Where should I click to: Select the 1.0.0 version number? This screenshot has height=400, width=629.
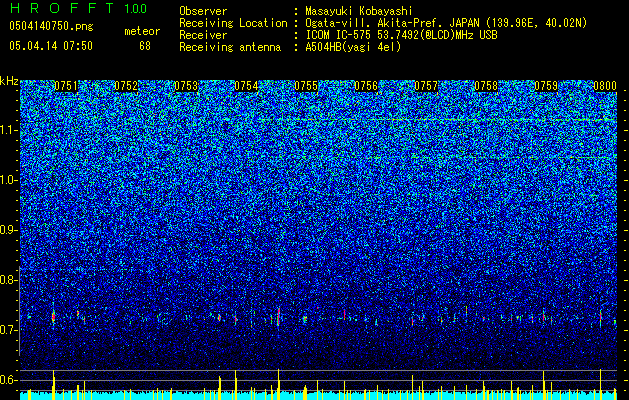click(136, 8)
